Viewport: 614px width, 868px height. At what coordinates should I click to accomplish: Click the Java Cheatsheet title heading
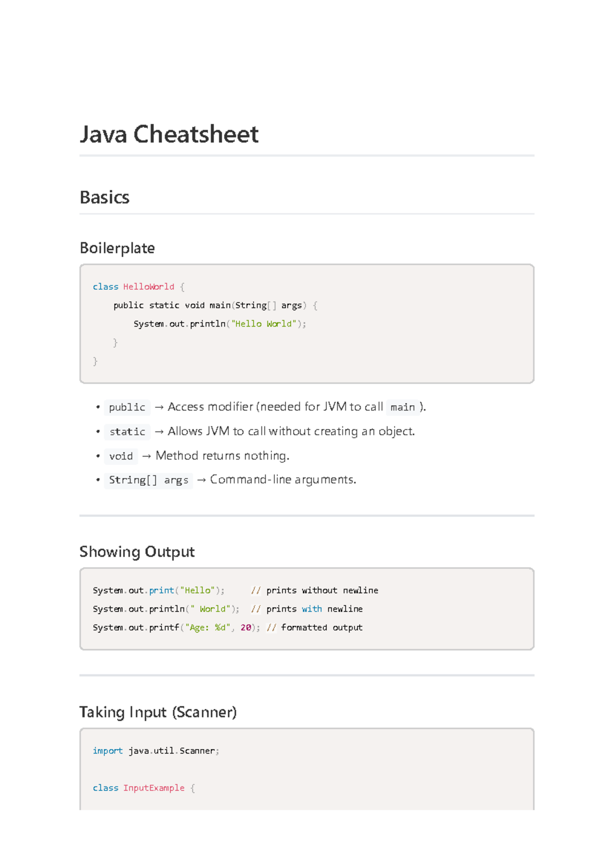pyautogui.click(x=169, y=135)
